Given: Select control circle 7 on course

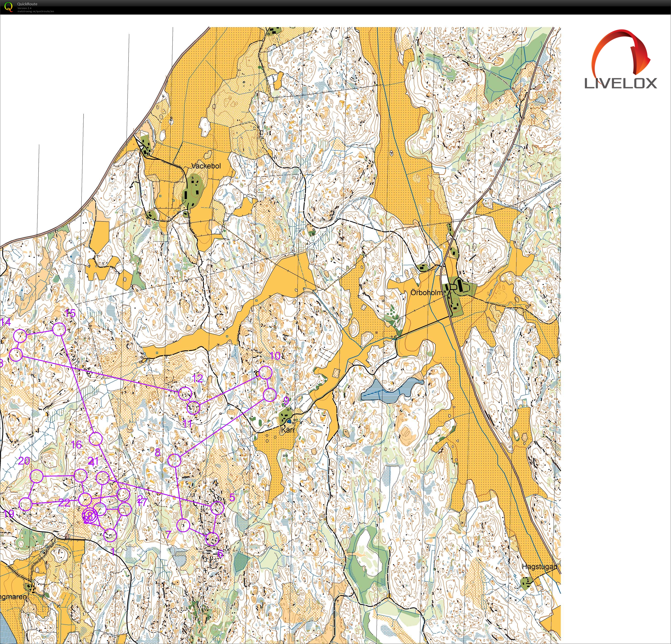Looking at the screenshot, I should pyautogui.click(x=183, y=525).
